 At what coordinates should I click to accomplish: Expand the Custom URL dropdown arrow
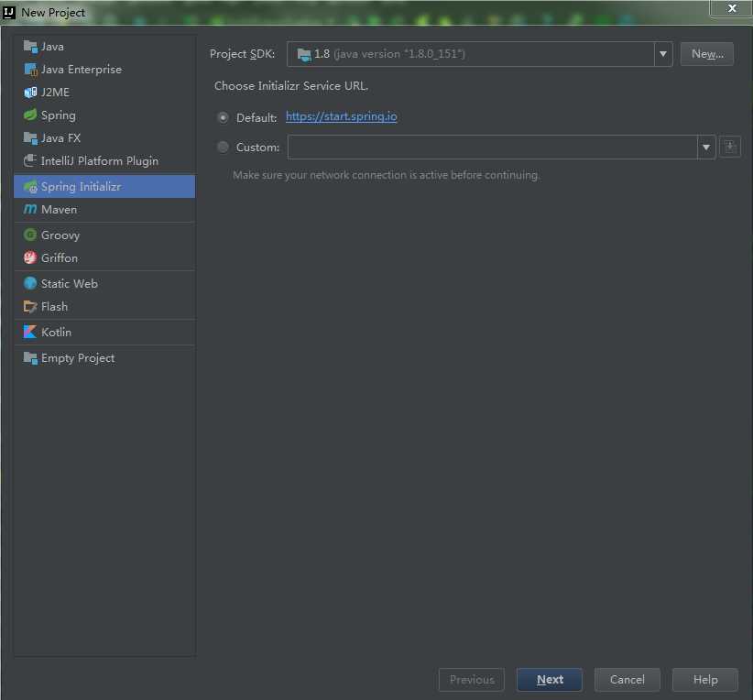coord(706,147)
